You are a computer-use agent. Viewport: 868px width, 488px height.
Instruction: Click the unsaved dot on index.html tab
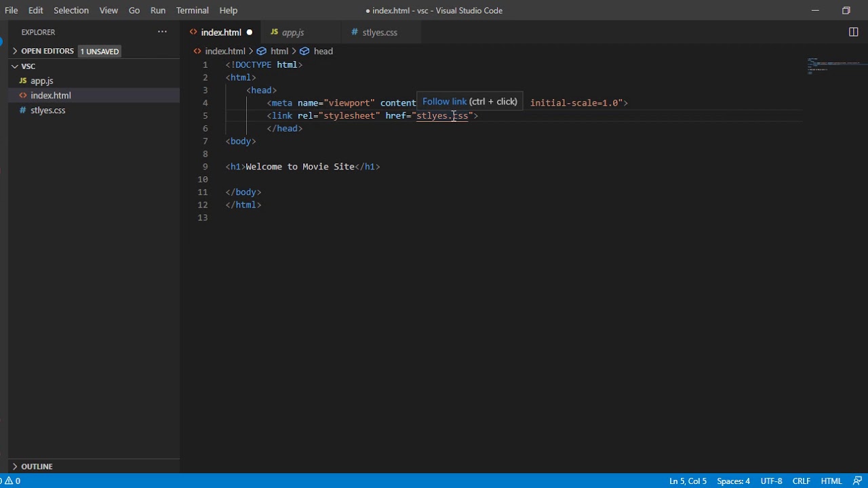click(x=250, y=32)
